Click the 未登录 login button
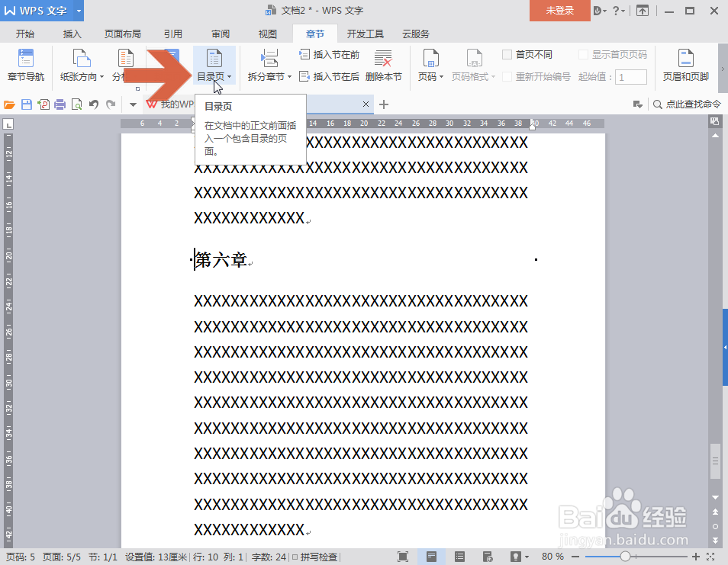Image resolution: width=728 pixels, height=565 pixels. pos(559,11)
